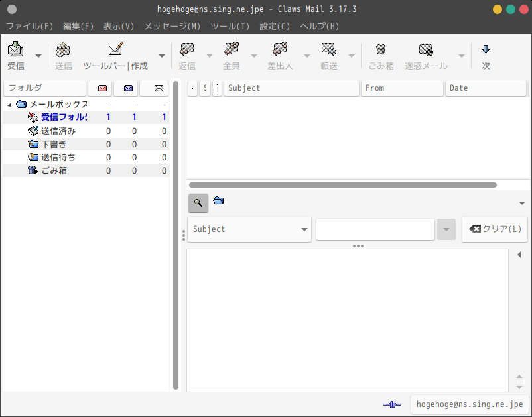Click the hogehoge@ns.sing.ne.jpe account selector

point(470,404)
